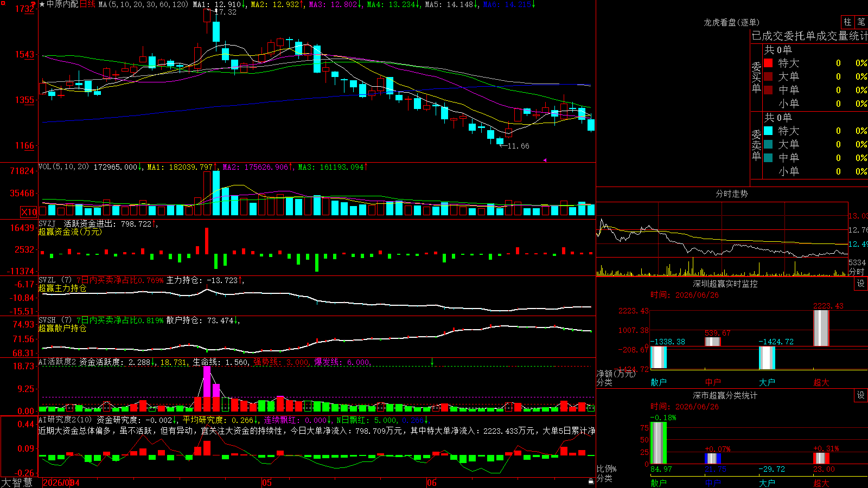
Task: Select the 已成交 tab
Action: pos(768,36)
